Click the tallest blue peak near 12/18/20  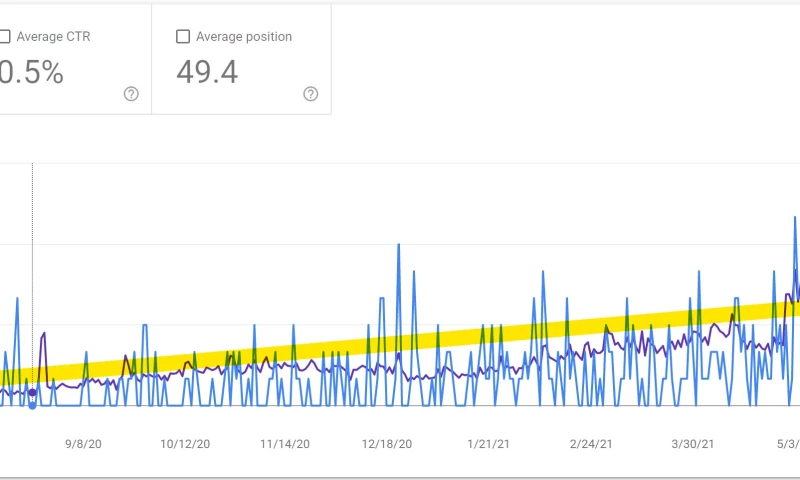[399, 245]
